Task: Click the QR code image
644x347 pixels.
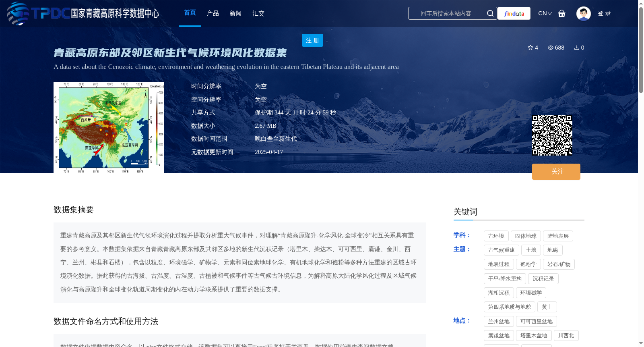Action: (552, 135)
